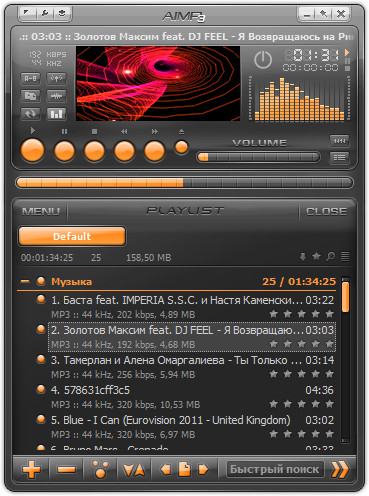Open the sort playlist arrows icon
Image resolution: width=369 pixels, height=496 pixels.
[x=134, y=470]
